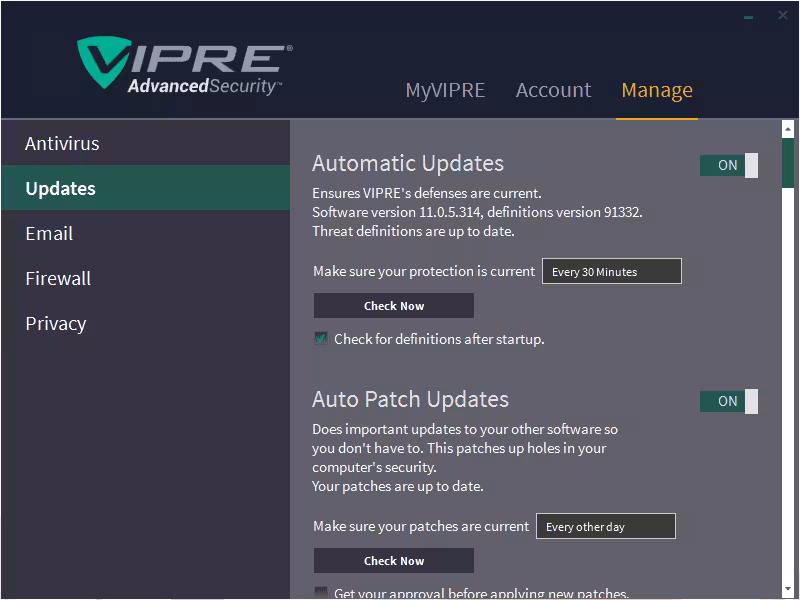Uncheck Check for definitions after startup
The height and width of the screenshot is (600, 800).
[320, 338]
